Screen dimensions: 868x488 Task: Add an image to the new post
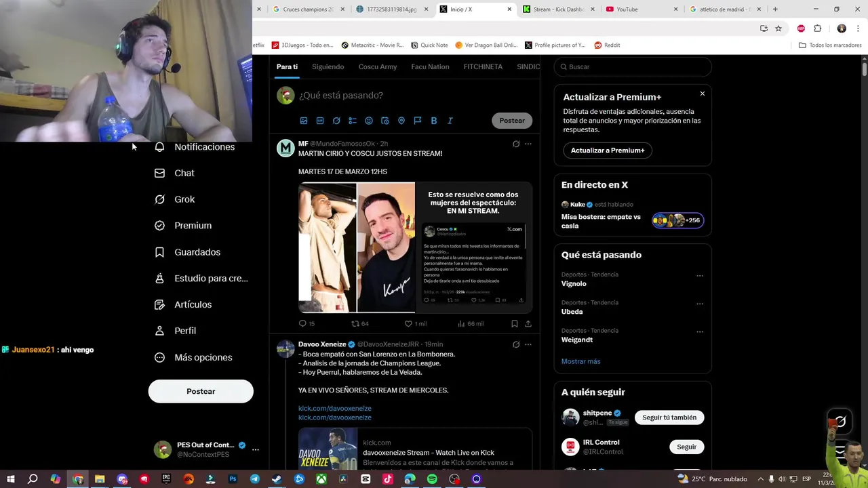coord(304,121)
